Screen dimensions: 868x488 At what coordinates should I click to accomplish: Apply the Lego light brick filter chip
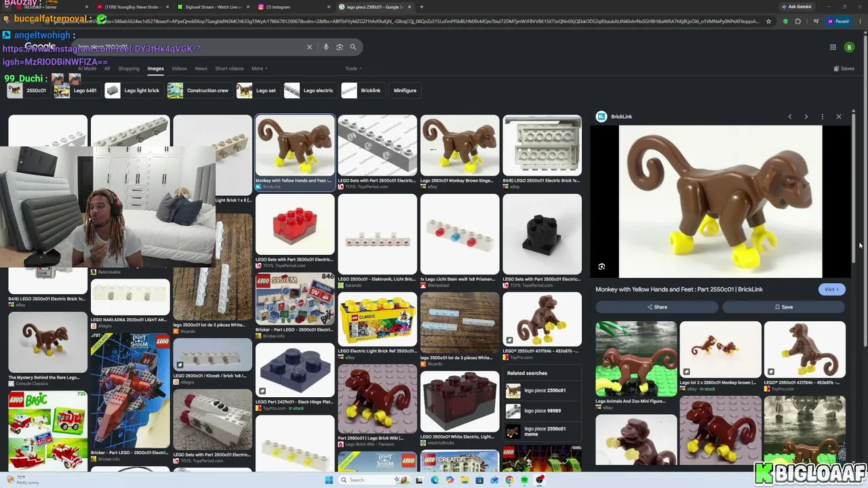(134, 90)
